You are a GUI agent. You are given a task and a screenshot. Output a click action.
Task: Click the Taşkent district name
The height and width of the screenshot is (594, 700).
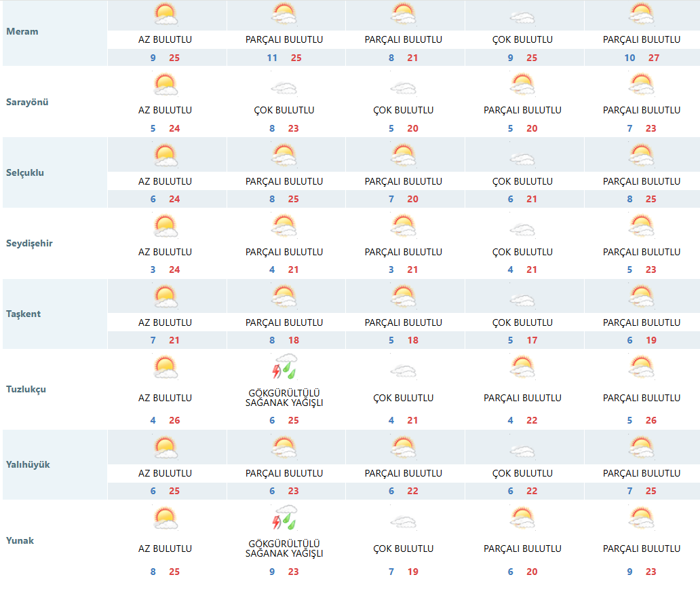point(23,314)
